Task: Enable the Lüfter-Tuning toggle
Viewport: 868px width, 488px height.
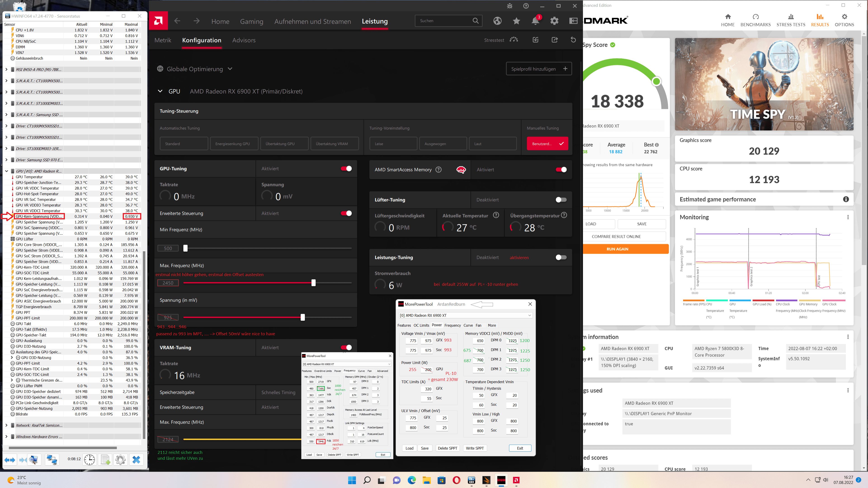Action: [561, 200]
